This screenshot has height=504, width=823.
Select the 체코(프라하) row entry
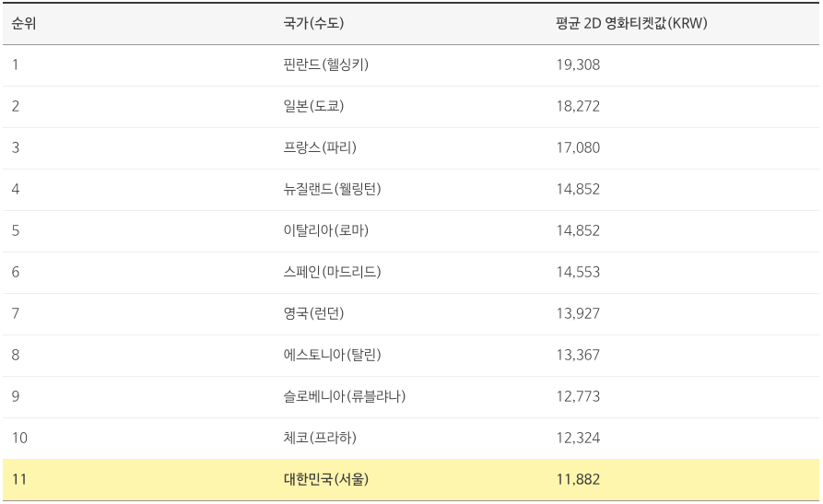point(320,438)
